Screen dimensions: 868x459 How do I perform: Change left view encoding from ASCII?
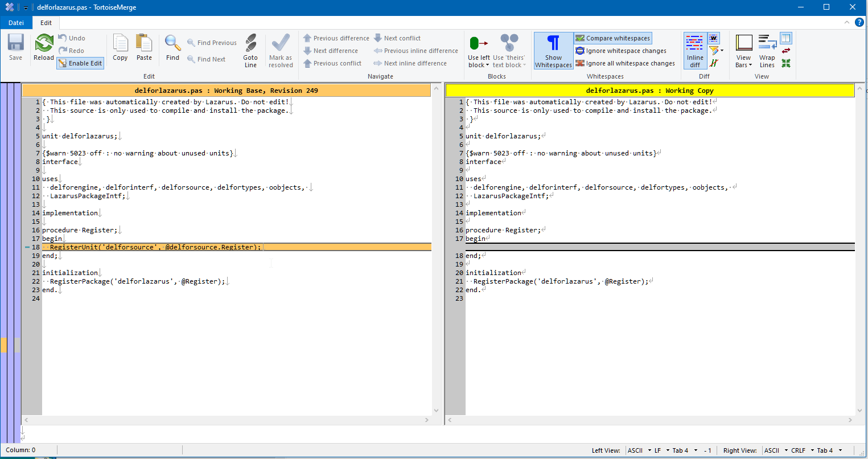click(639, 450)
